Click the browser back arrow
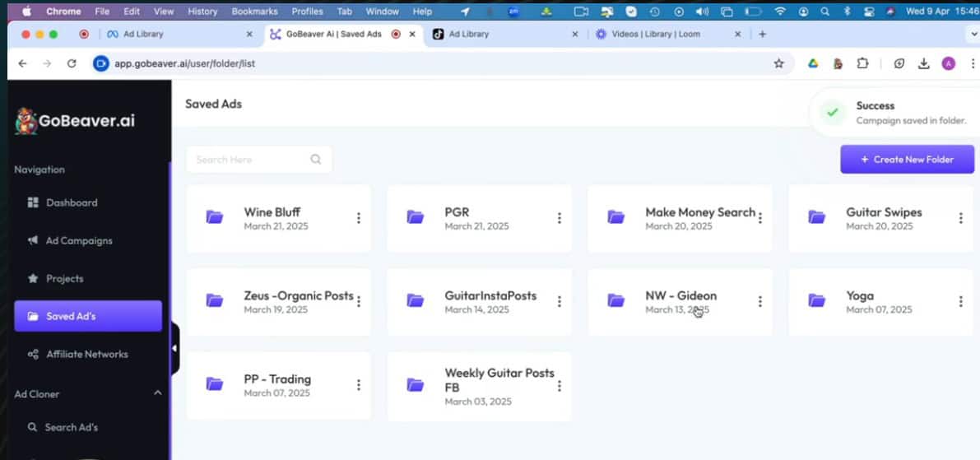Screen dimensions: 980x460 click(x=22, y=63)
